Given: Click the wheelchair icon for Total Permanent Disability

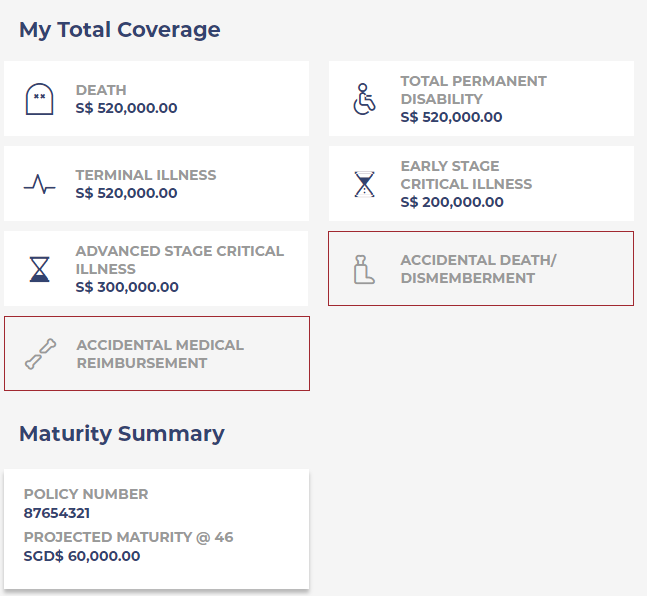Looking at the screenshot, I should click(x=365, y=99).
